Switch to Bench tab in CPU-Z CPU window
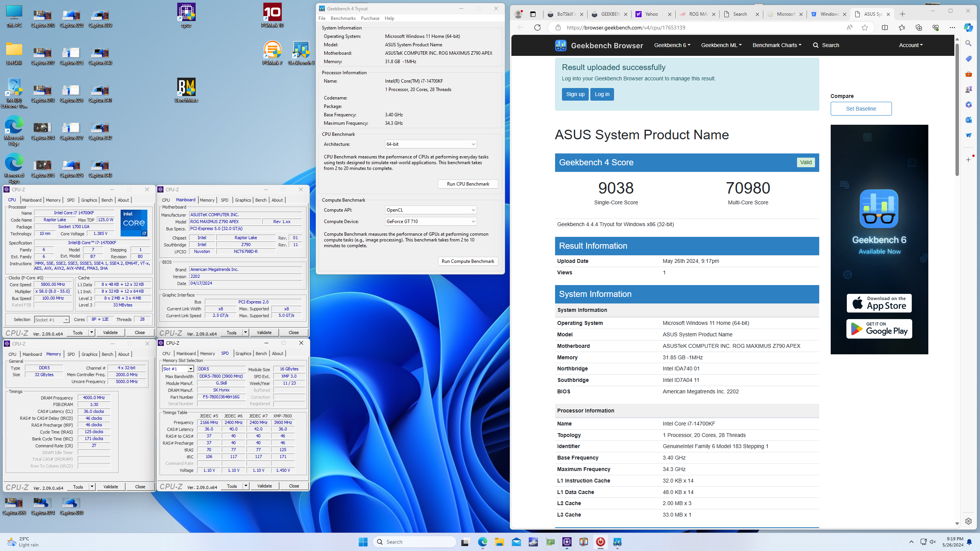This screenshot has height=551, width=980. point(107,200)
